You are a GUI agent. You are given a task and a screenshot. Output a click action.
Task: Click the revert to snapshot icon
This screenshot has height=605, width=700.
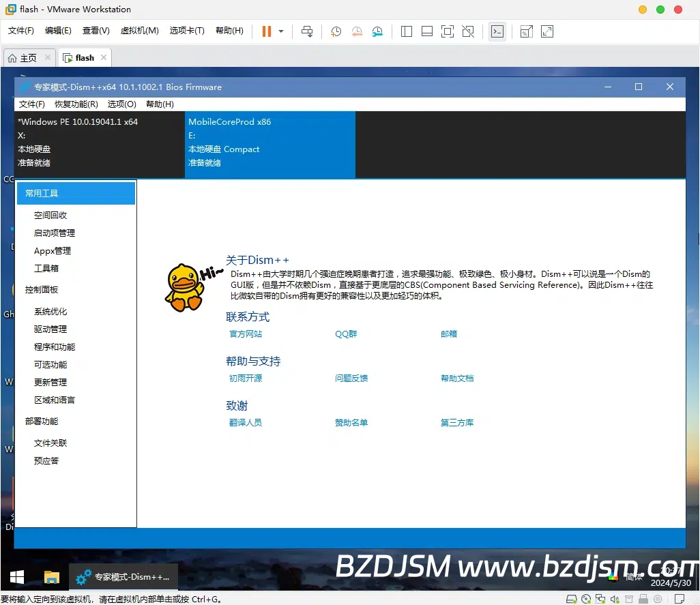click(357, 31)
